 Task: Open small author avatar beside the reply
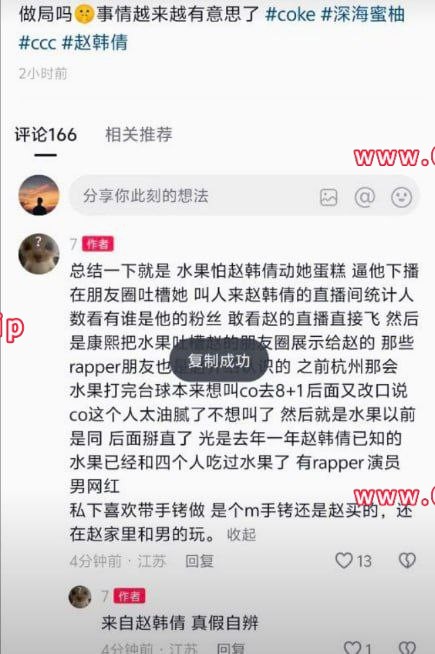(x=80, y=596)
